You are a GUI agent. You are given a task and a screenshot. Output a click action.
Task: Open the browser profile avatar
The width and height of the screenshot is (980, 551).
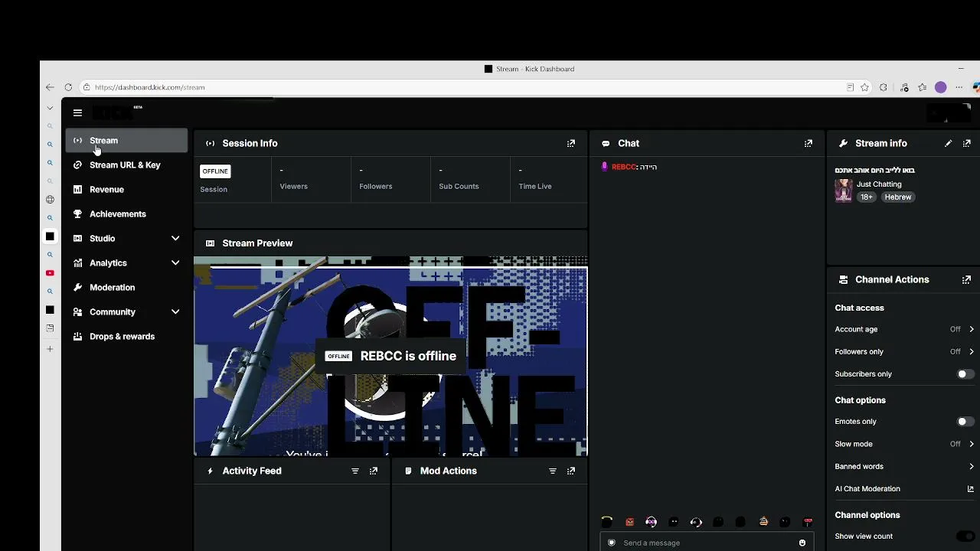click(941, 87)
